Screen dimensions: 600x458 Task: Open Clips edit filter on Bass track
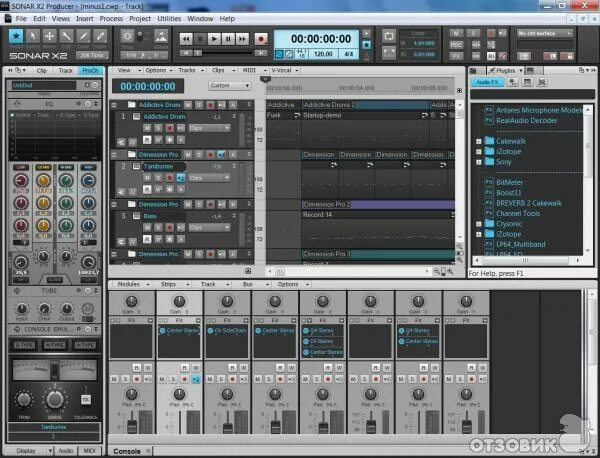pyautogui.click(x=209, y=228)
